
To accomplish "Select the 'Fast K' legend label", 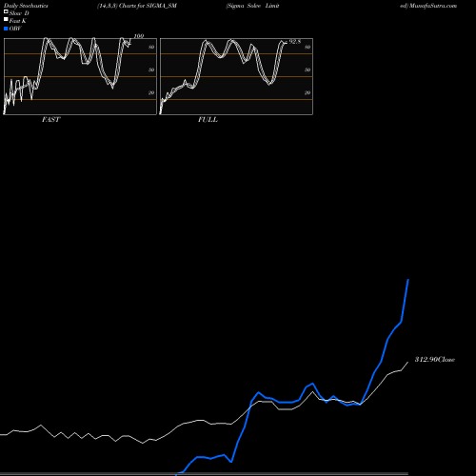I will click(18, 21).
